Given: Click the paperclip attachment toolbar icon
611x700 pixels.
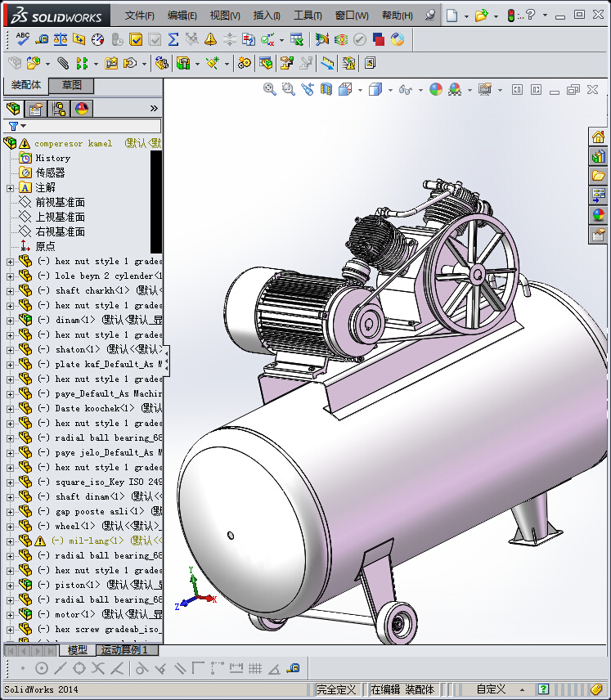Looking at the screenshot, I should (62, 63).
